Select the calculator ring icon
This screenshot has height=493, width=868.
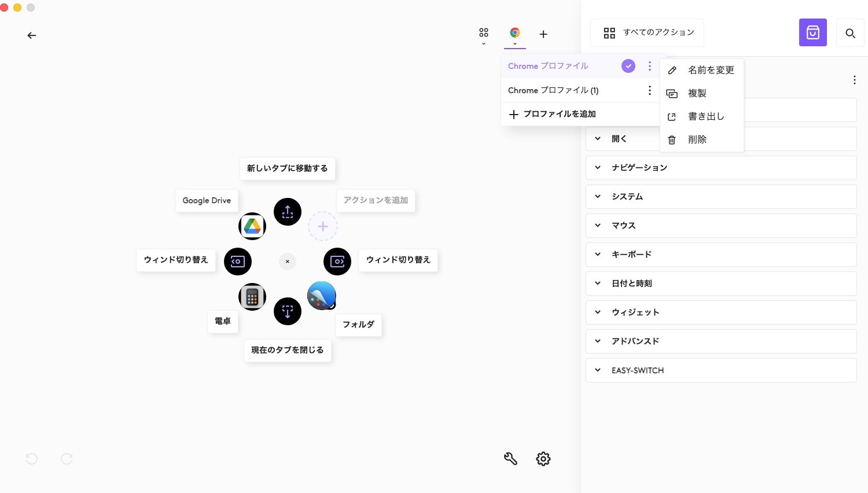click(x=252, y=297)
